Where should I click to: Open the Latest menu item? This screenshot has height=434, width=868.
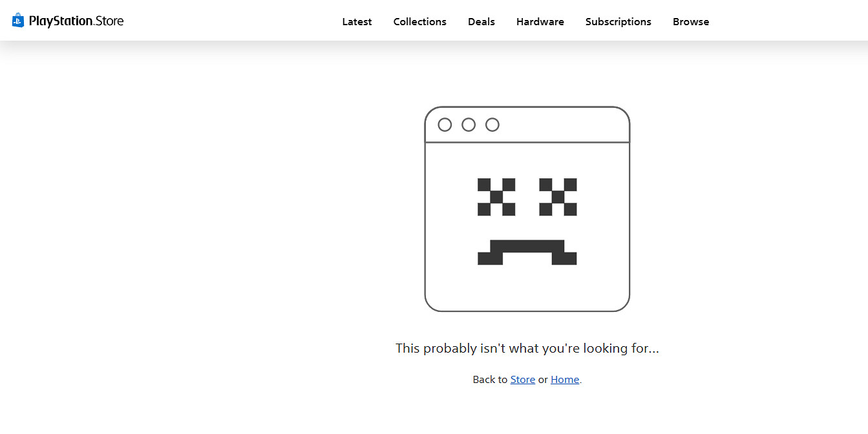click(x=357, y=22)
